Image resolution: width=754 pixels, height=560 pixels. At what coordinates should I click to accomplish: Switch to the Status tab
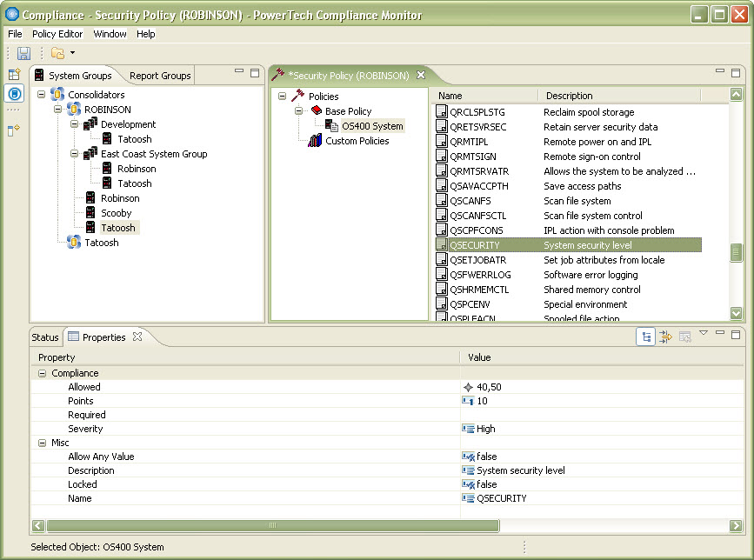[x=44, y=337]
